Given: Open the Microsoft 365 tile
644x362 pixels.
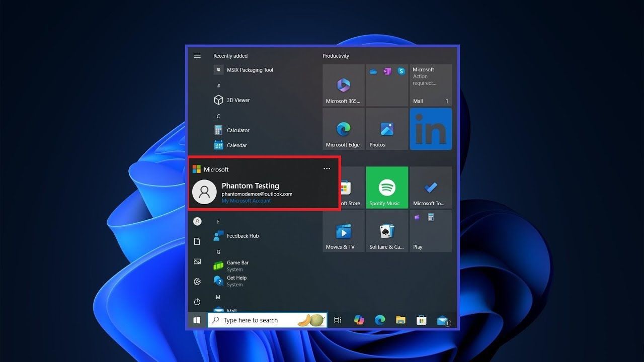Looking at the screenshot, I should tap(344, 85).
